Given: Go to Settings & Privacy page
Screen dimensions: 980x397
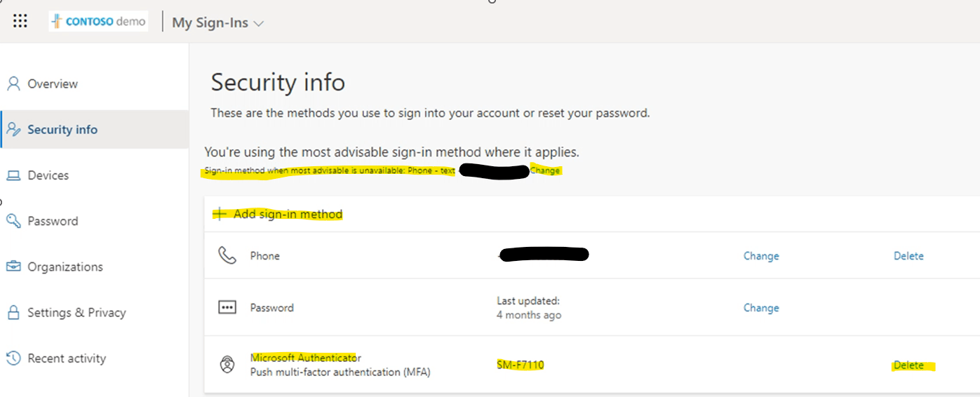Looking at the screenshot, I should tap(76, 313).
